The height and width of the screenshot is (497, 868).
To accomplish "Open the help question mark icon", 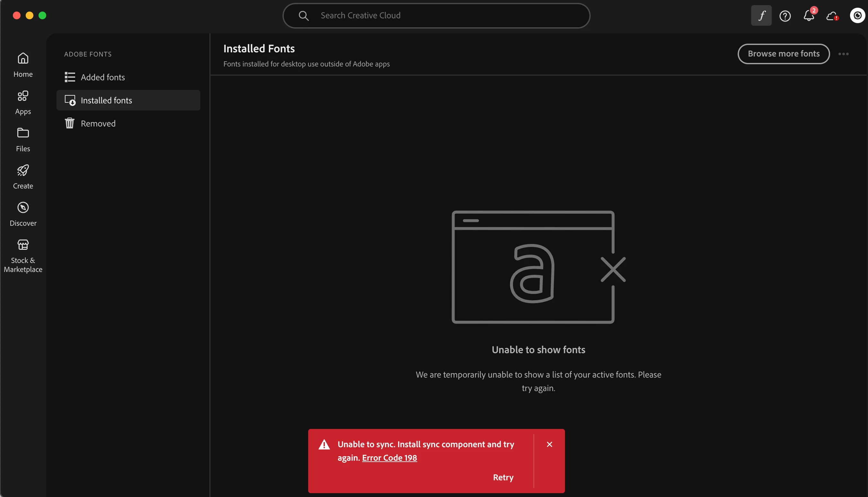I will click(x=785, y=16).
